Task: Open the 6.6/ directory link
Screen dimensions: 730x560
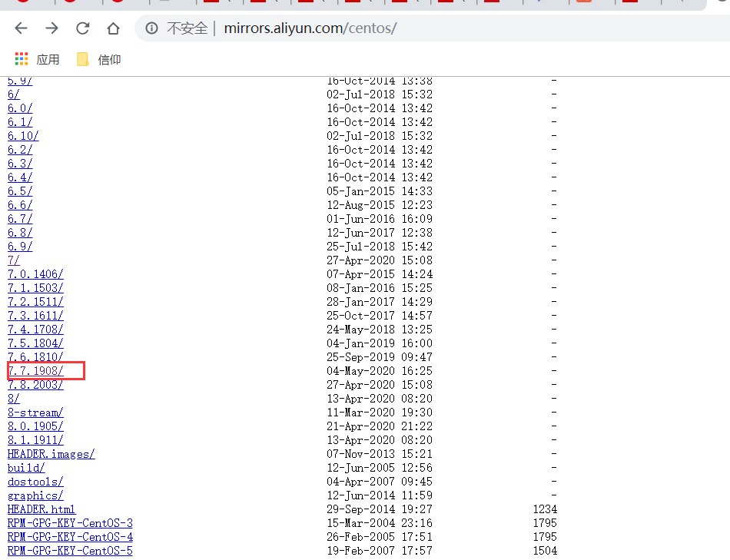Action: point(20,205)
